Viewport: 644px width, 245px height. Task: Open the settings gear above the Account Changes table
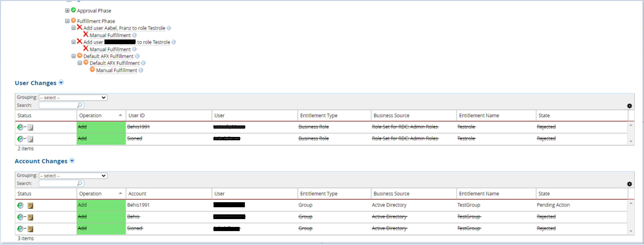(x=630, y=184)
